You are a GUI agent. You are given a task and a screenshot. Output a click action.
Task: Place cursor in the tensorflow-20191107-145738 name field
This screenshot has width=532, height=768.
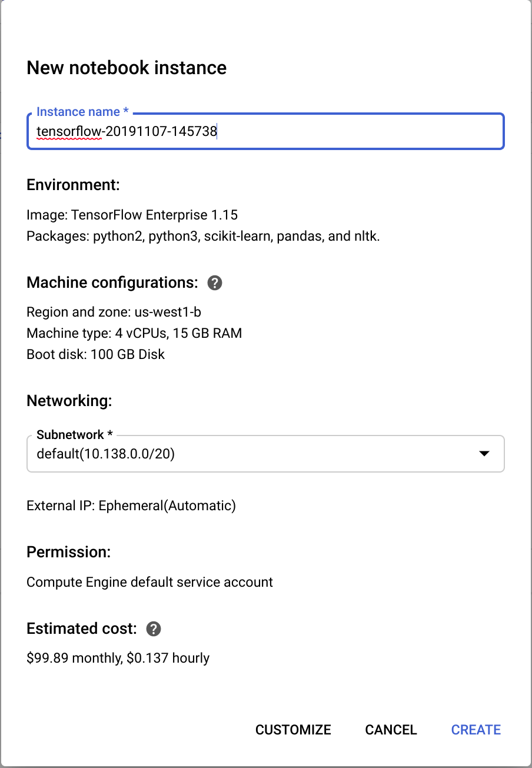pos(265,131)
